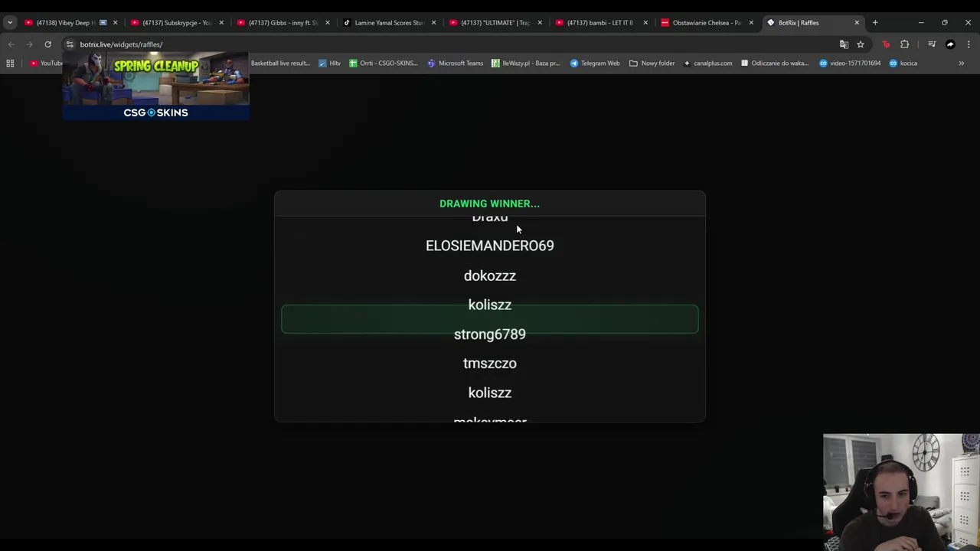The image size is (980, 551).
Task: Open the browser extensions puzzle icon
Action: 904,44
